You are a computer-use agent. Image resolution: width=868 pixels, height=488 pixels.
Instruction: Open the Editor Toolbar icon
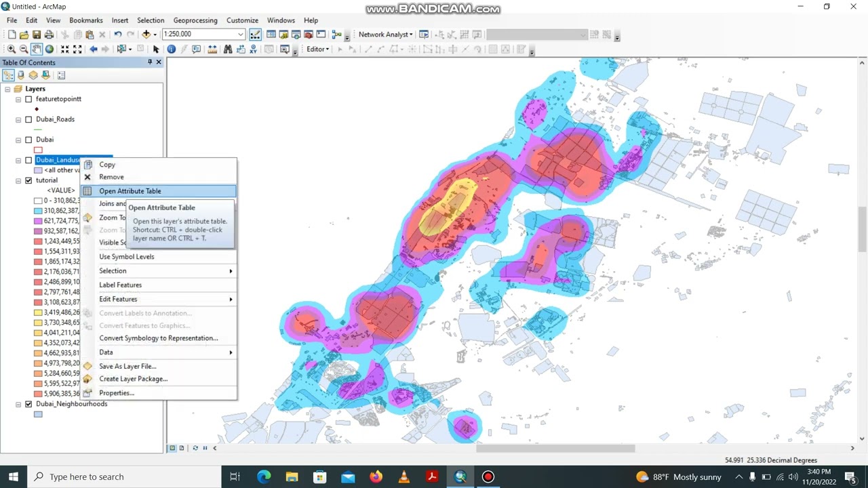pyautogui.click(x=255, y=35)
